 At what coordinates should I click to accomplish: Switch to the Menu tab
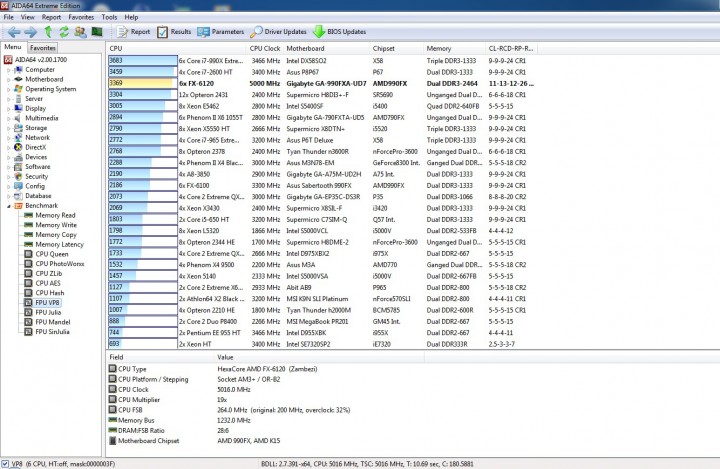tap(13, 47)
